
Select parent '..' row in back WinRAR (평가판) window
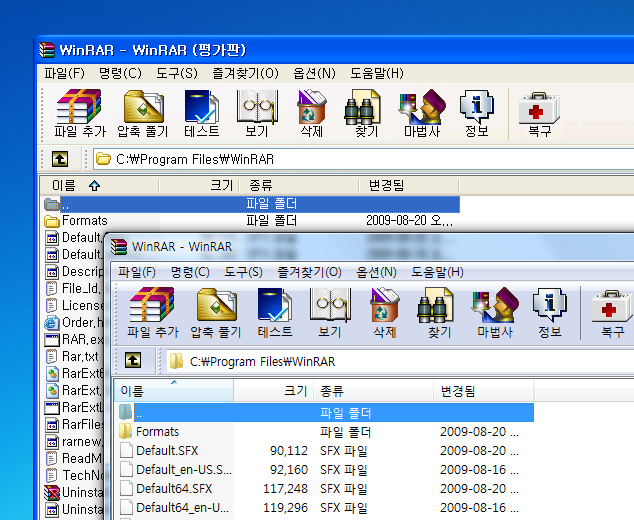(x=251, y=204)
